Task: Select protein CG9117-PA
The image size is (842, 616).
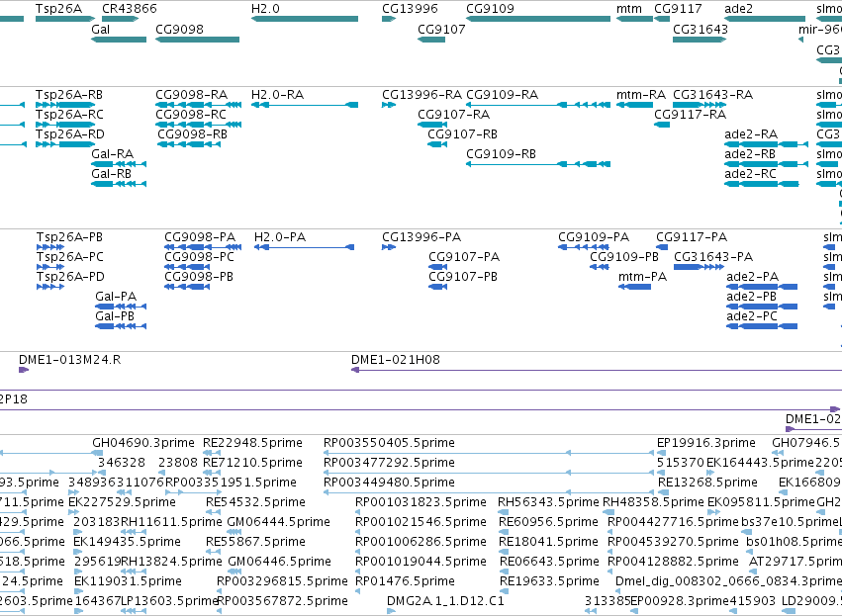Action: pyautogui.click(x=692, y=237)
